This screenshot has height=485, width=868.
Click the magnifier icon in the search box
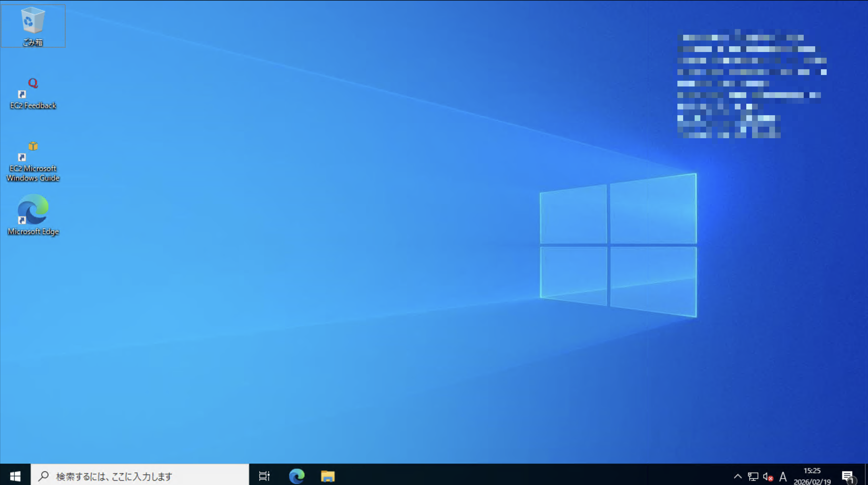pyautogui.click(x=43, y=476)
